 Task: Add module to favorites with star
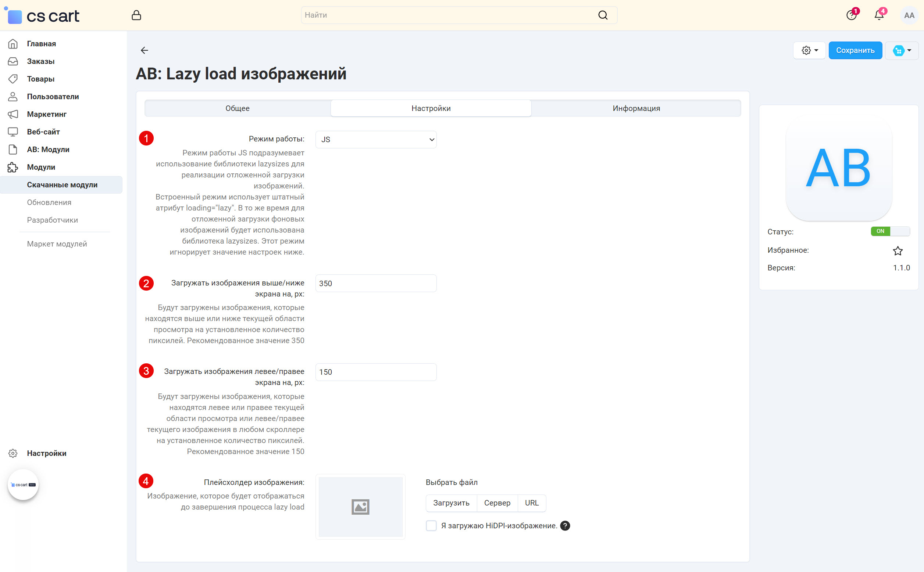(898, 251)
